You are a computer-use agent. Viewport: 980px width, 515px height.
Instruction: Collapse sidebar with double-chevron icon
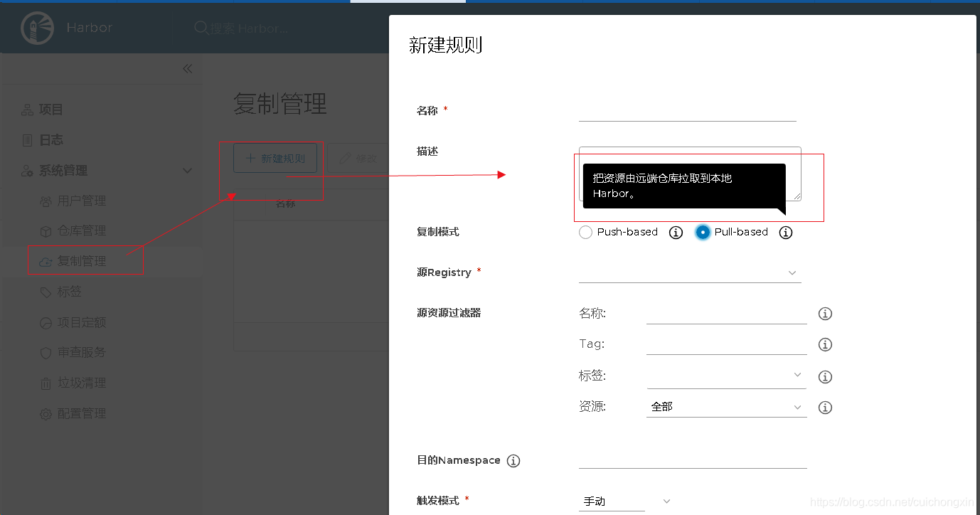point(188,69)
